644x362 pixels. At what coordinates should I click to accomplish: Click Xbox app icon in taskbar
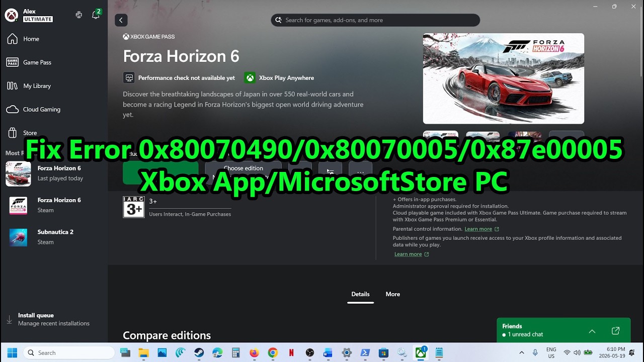click(x=421, y=353)
